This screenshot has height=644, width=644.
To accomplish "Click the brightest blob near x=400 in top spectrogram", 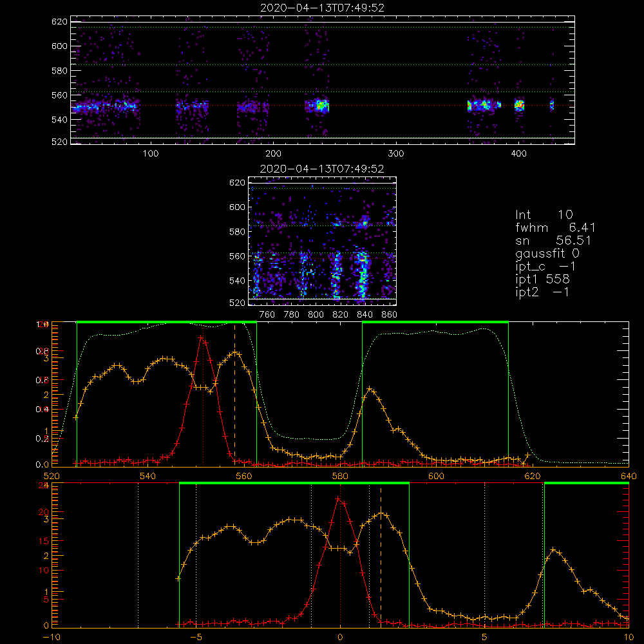I will click(x=520, y=105).
